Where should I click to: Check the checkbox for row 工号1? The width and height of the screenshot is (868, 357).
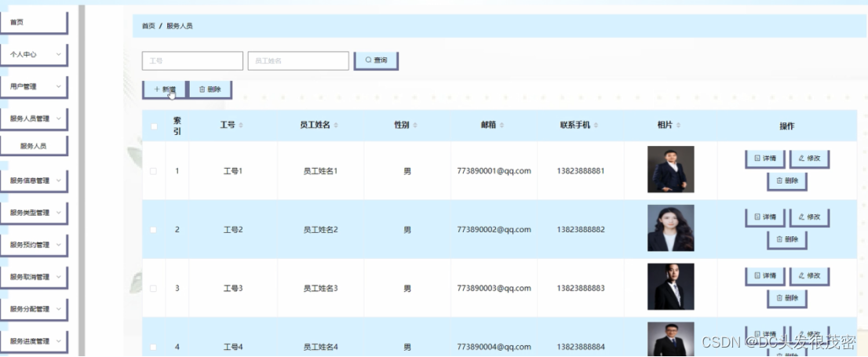pyautogui.click(x=153, y=171)
